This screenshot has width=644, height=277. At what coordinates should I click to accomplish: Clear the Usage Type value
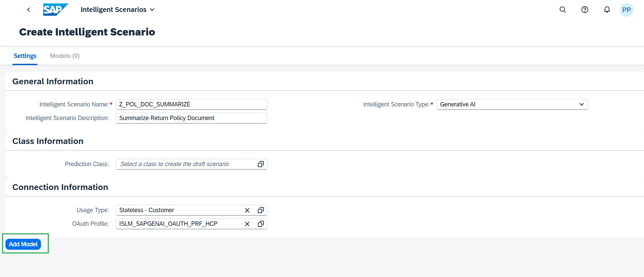pos(247,210)
